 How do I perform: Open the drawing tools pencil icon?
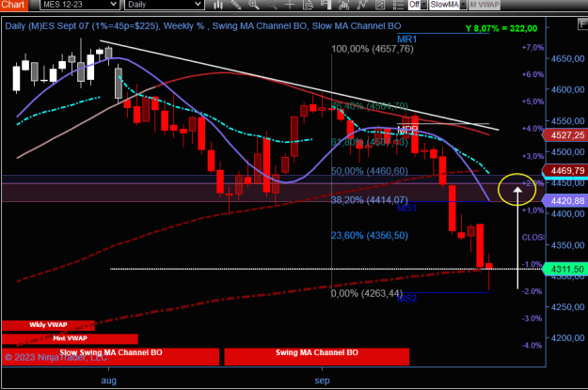(x=235, y=5)
